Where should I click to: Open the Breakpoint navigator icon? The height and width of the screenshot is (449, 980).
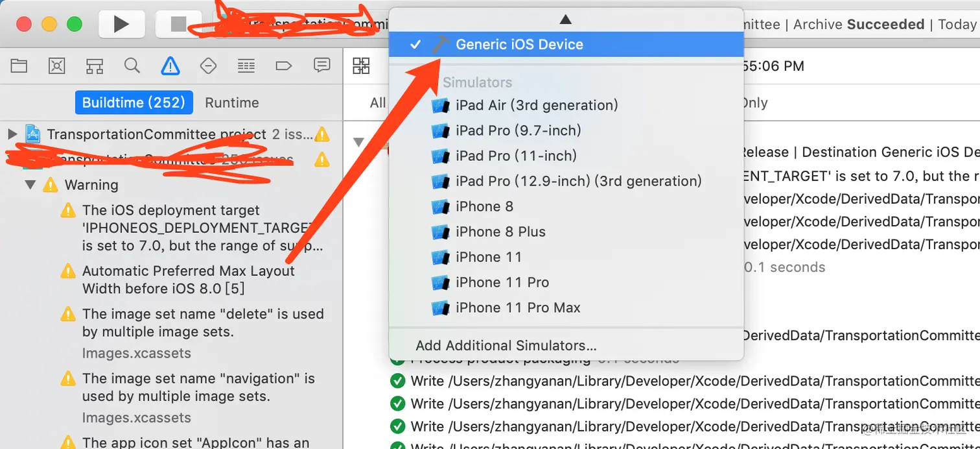[x=283, y=65]
